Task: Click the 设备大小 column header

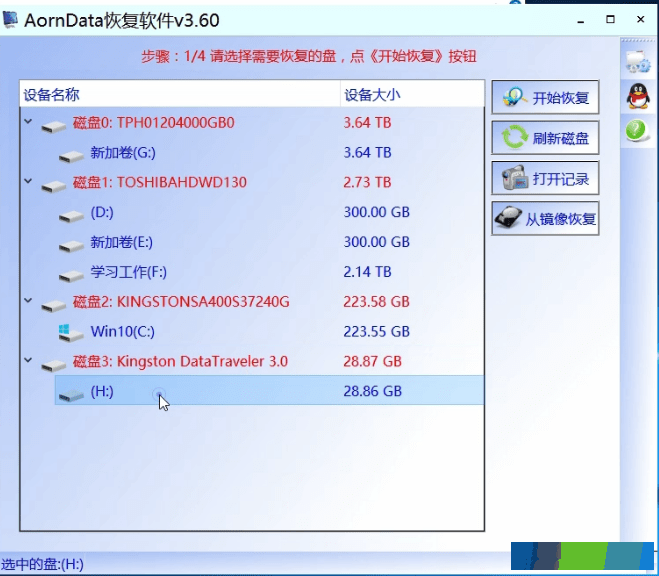Action: click(412, 95)
